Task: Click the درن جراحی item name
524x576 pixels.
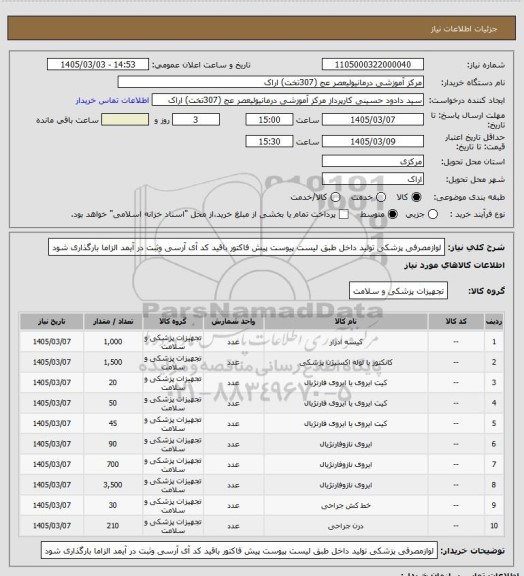Action: click(x=345, y=526)
